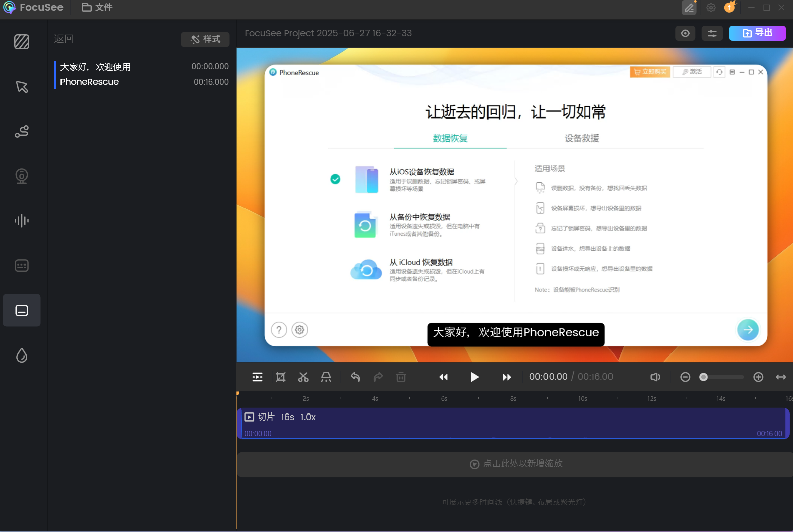Play the video preview
Screen dimensions: 793x532
pyautogui.click(x=475, y=377)
